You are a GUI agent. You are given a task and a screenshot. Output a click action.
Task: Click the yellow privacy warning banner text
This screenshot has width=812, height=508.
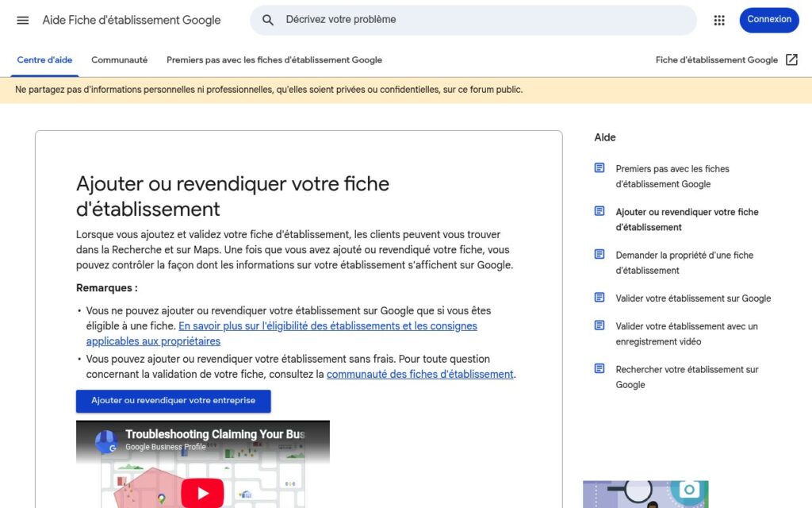(x=269, y=90)
